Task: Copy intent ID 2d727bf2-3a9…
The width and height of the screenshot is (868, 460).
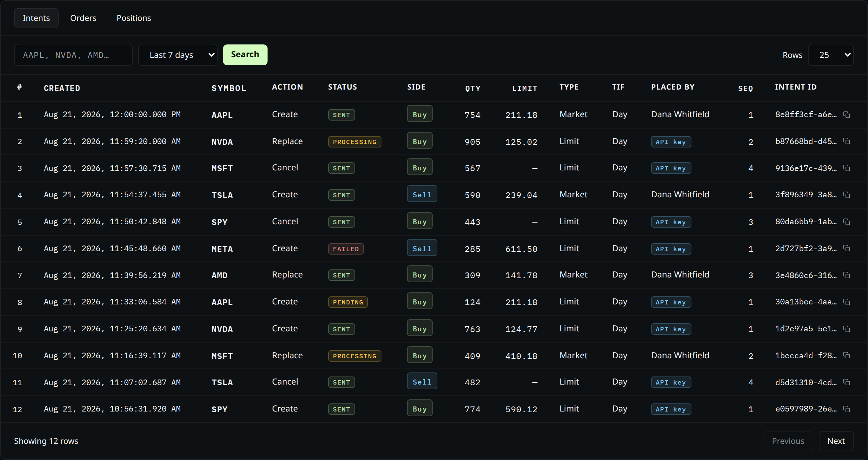Action: (846, 248)
